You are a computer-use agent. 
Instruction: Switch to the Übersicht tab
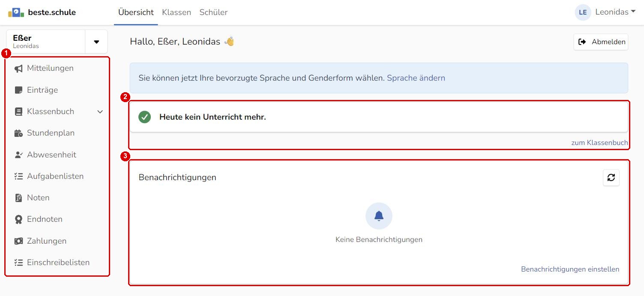pyautogui.click(x=136, y=12)
